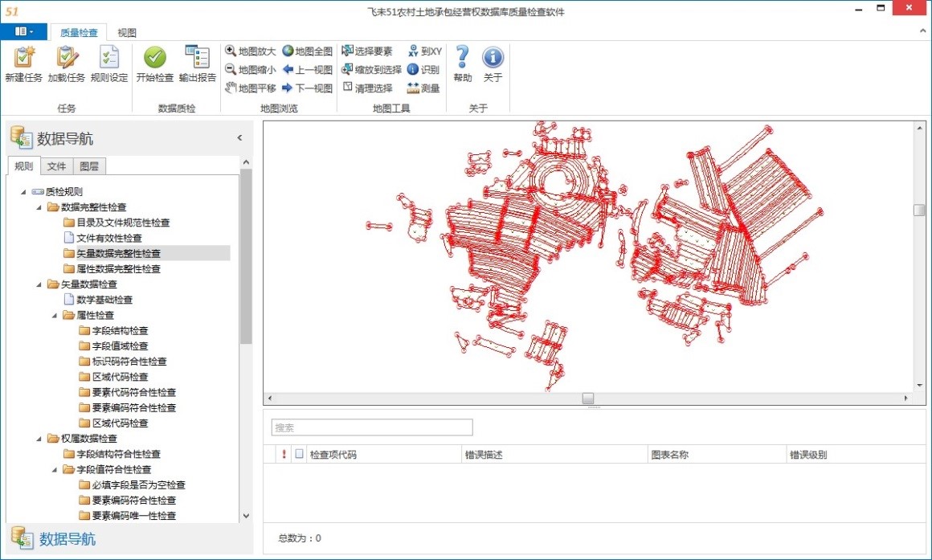Select 属性数据完整性检查 rule
Viewport: 932px width, 560px height.
tap(118, 268)
